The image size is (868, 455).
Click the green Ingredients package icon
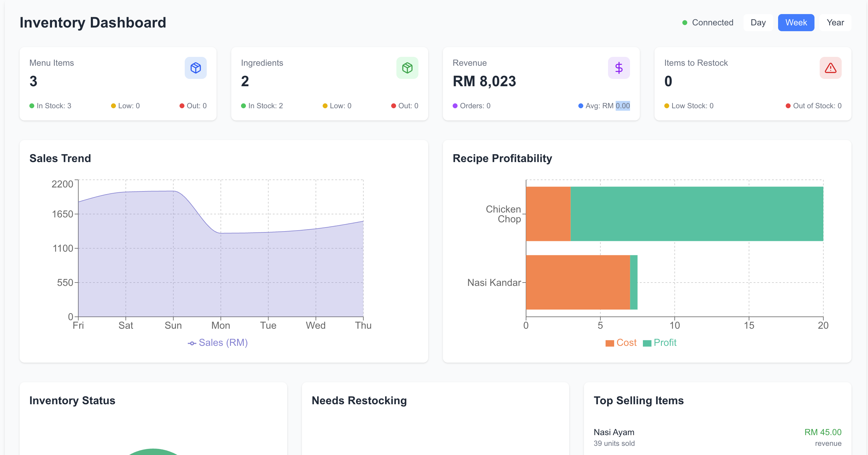(x=407, y=68)
